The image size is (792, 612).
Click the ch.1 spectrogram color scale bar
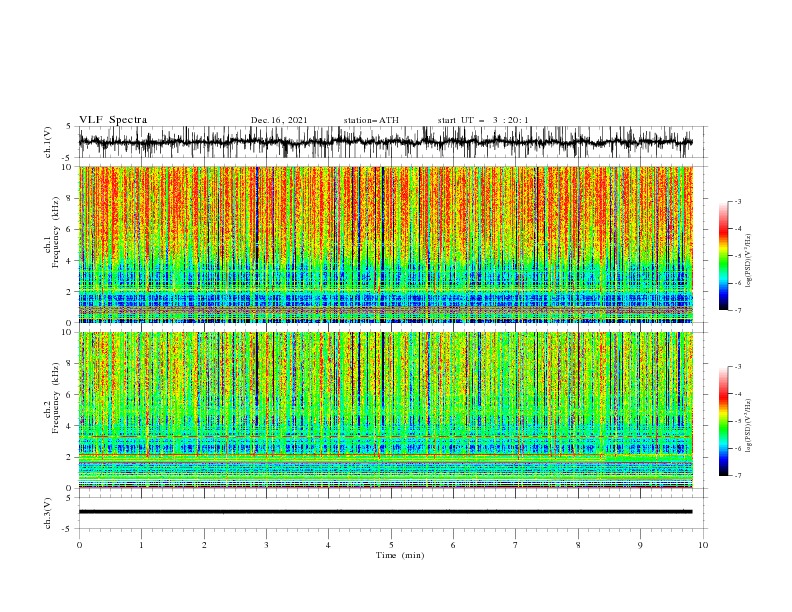(724, 256)
